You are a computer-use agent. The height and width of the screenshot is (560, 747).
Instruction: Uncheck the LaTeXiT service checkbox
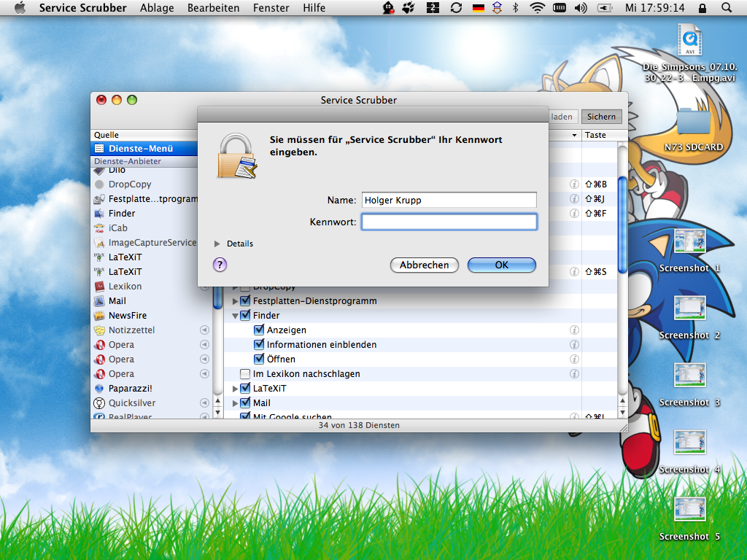pos(245,388)
